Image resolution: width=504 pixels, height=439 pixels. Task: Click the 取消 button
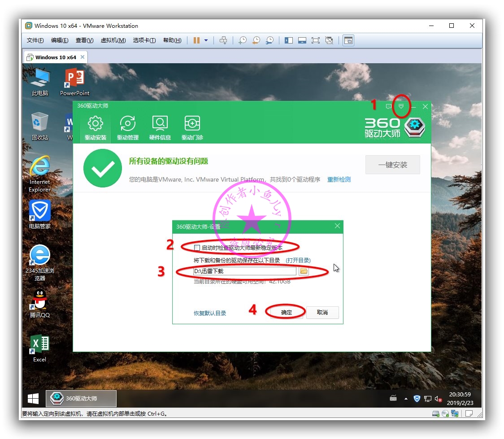click(322, 313)
